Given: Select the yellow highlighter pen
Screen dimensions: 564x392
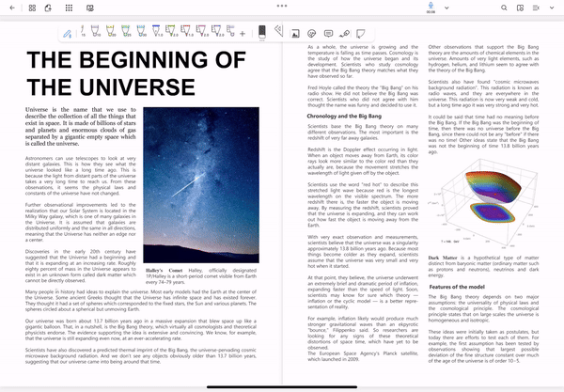Looking at the screenshot, I should (110, 31).
